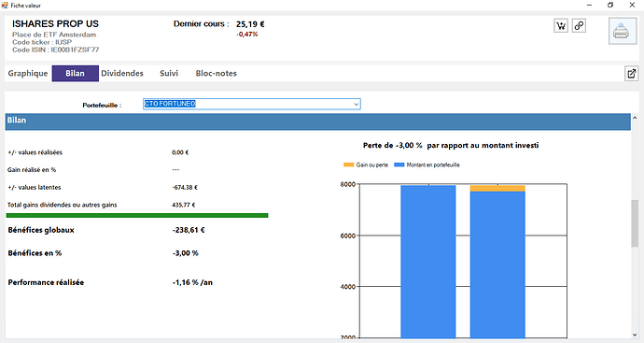The width and height of the screenshot is (644, 343).
Task: Show the Bloc-notes tab
Action: 216,73
